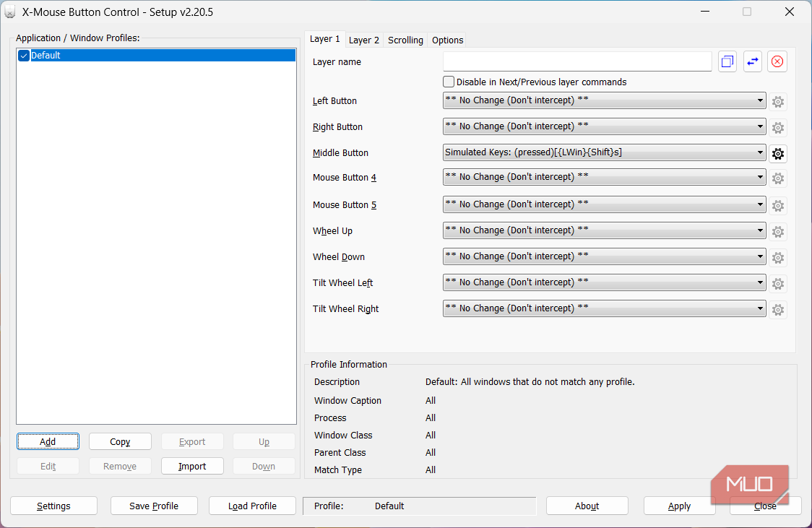Click the Import button
The width and height of the screenshot is (812, 528).
click(x=192, y=467)
